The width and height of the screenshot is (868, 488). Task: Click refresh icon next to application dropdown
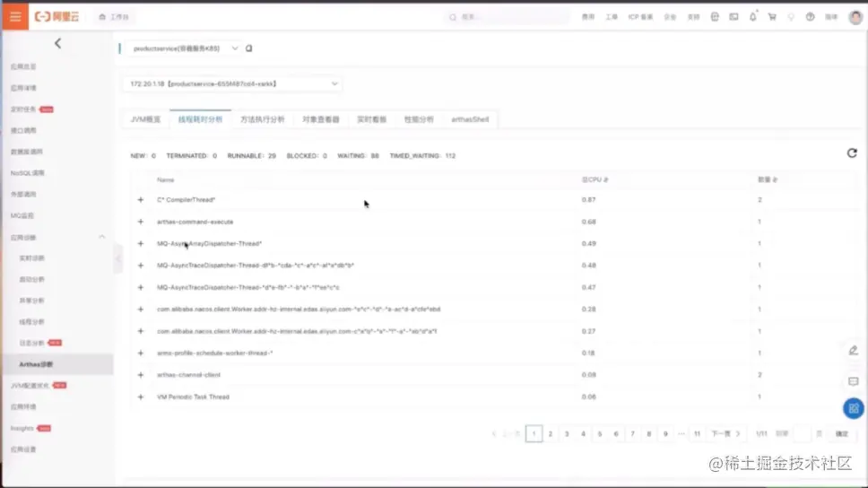tap(249, 48)
